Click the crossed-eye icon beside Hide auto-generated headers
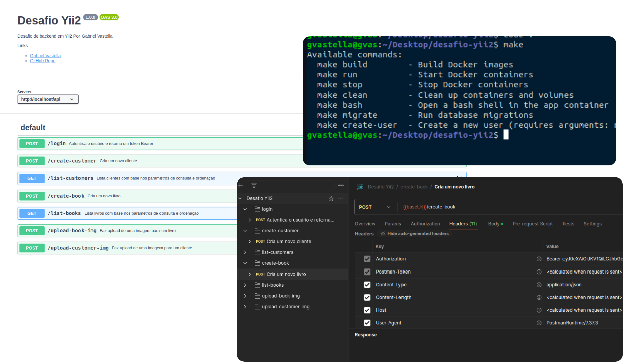Viewport: 644px width, 362px height. 383,234
